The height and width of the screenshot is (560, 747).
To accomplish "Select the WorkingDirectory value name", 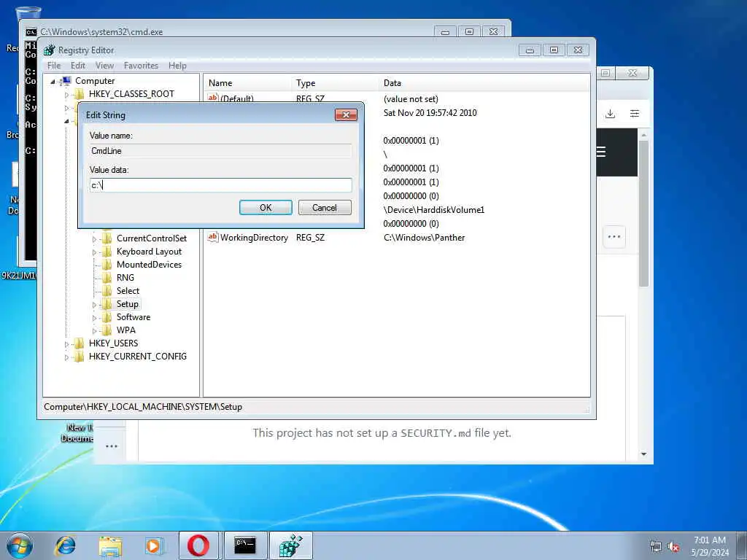I will 254,237.
